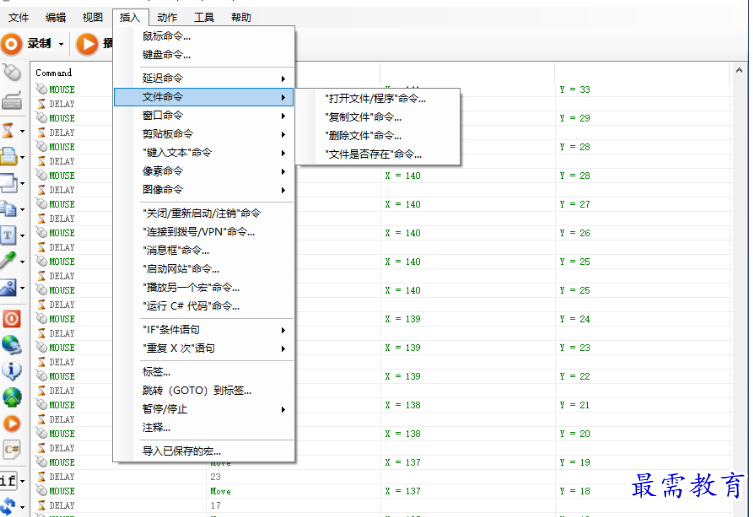Click the C# code icon in sidebar
The width and height of the screenshot is (753, 517).
coord(12,450)
